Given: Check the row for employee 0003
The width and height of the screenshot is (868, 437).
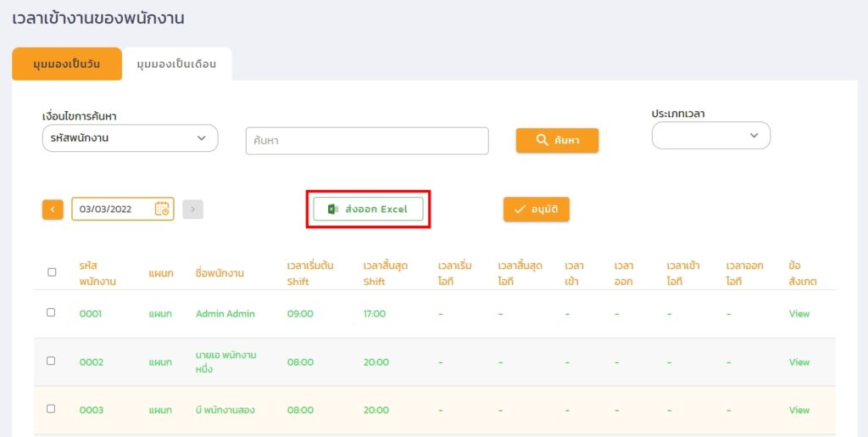Looking at the screenshot, I should pyautogui.click(x=51, y=408).
